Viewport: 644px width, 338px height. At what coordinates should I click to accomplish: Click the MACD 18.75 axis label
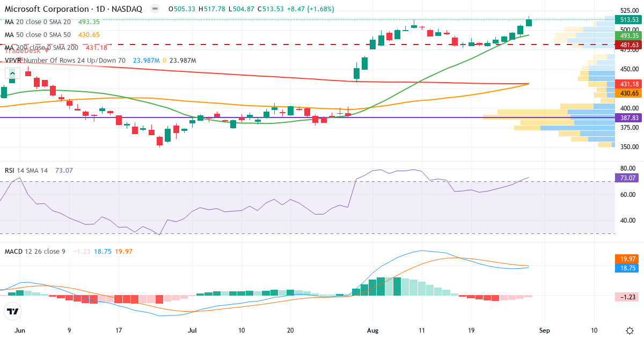pyautogui.click(x=627, y=268)
